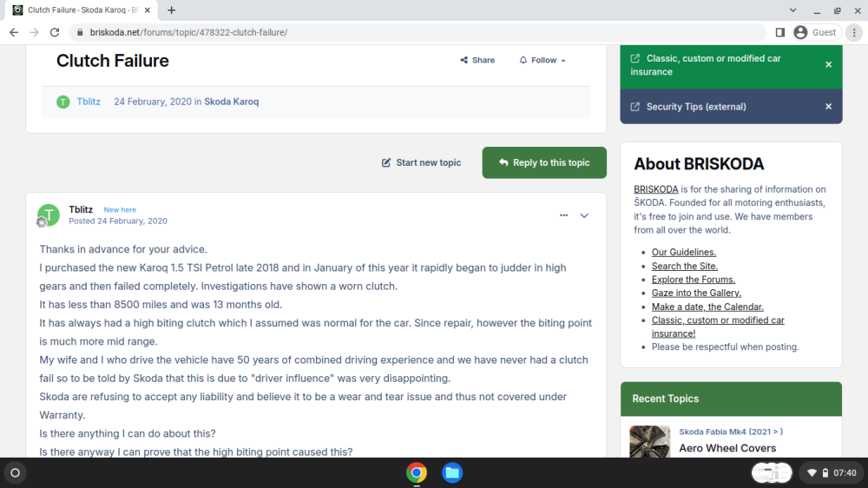The height and width of the screenshot is (488, 868).
Task: Open the Guest profile menu
Action: tap(815, 33)
